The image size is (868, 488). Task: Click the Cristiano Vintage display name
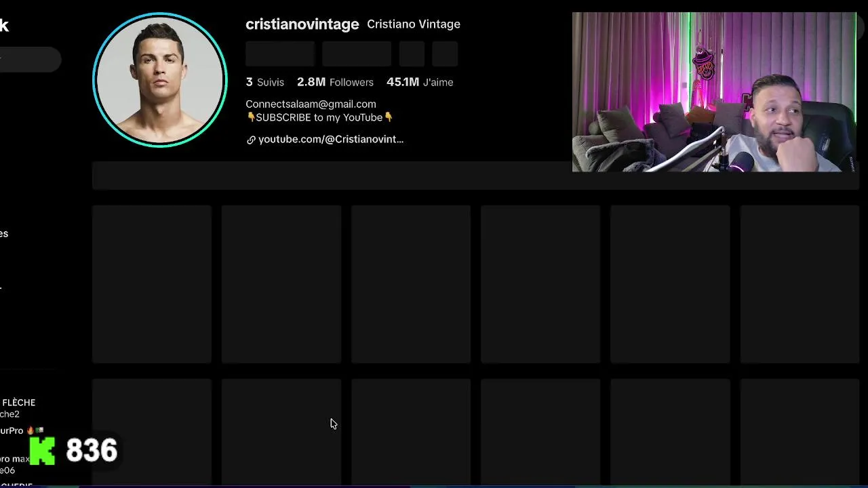tap(414, 24)
